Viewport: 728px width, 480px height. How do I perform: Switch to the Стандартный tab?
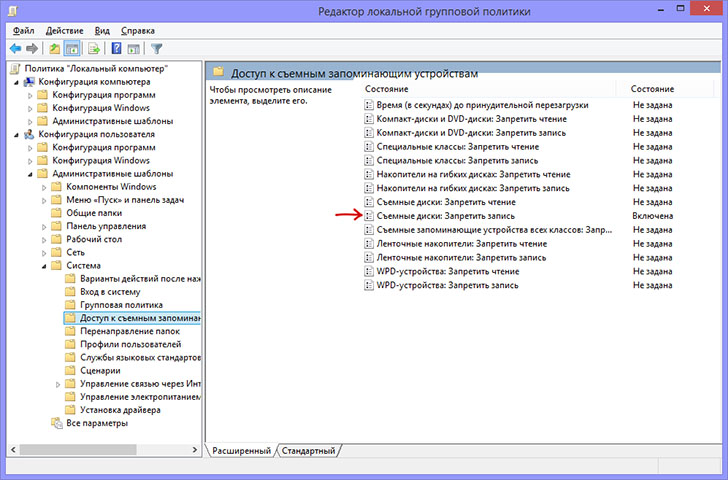click(x=308, y=452)
